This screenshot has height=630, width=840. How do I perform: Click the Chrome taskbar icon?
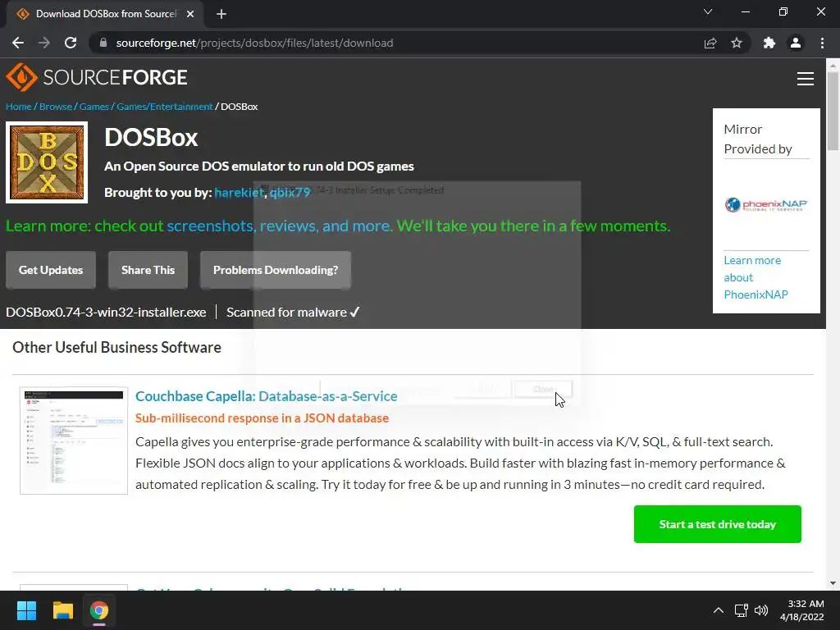tap(99, 610)
